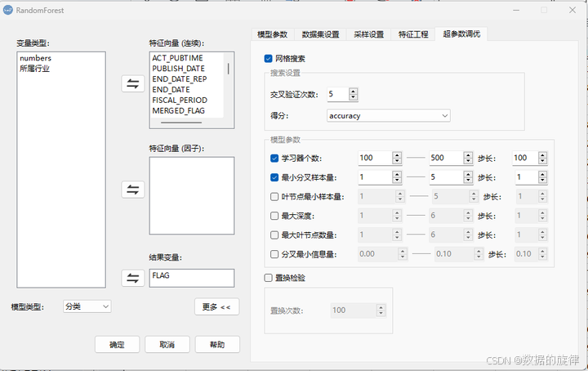Click the empty 特征向量 (因子) list box
Image resolution: width=588 pixels, height=371 pixels.
(x=192, y=196)
